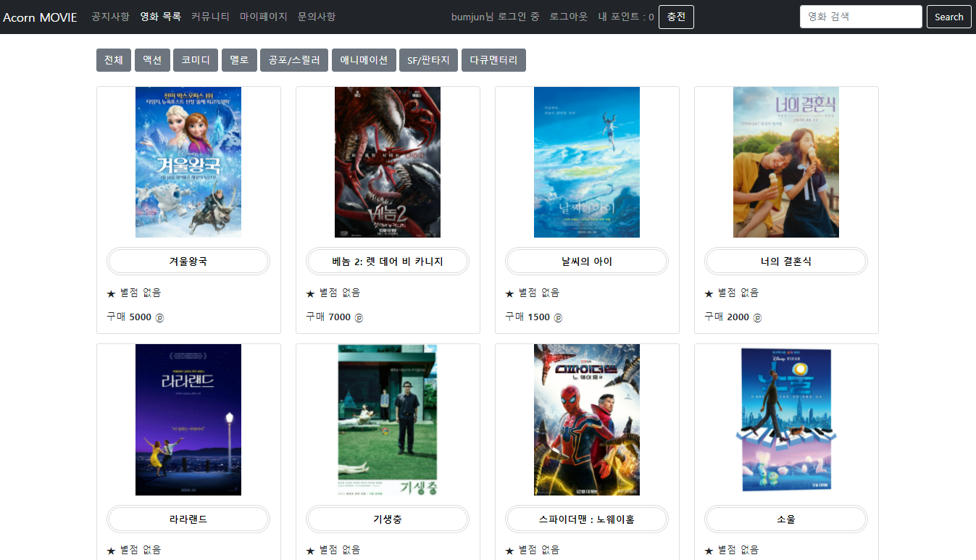Image resolution: width=976 pixels, height=560 pixels.
Task: Open the 베놈 2 poster
Action: [x=388, y=162]
